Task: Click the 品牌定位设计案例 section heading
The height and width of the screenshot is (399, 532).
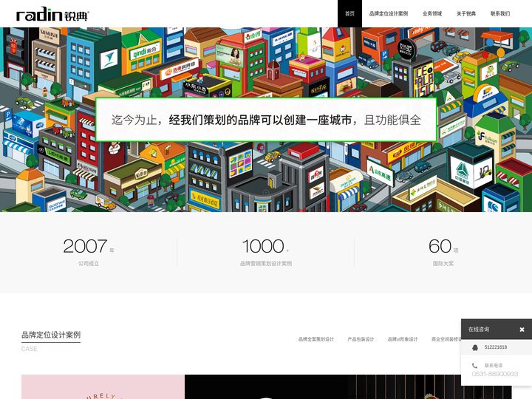Action: 51,335
